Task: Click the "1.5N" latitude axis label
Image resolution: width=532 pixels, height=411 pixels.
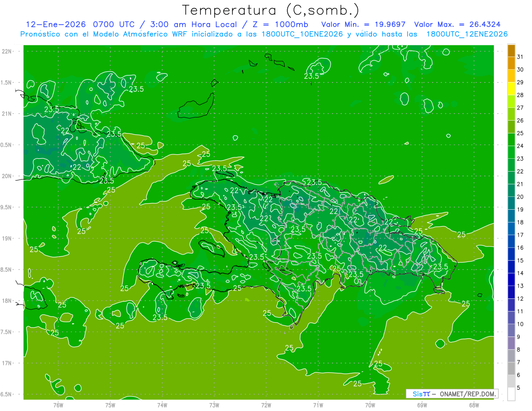Action: click(x=6, y=82)
